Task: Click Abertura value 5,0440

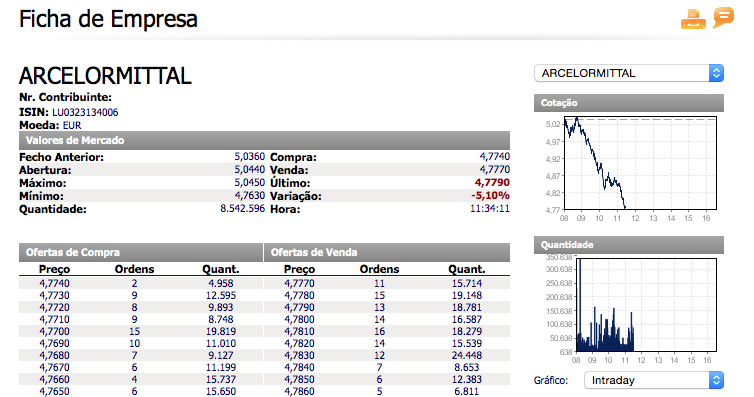Action: click(x=250, y=170)
